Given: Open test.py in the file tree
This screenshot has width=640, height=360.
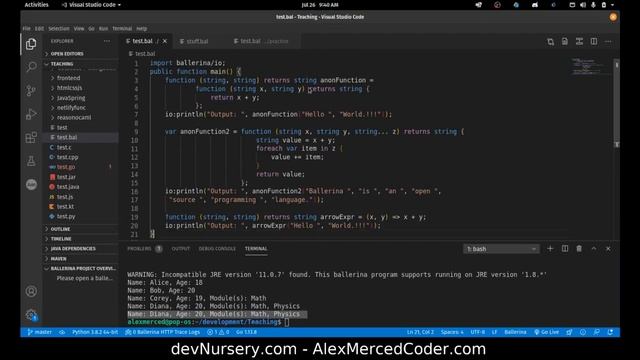Looking at the screenshot, I should coord(81,216).
